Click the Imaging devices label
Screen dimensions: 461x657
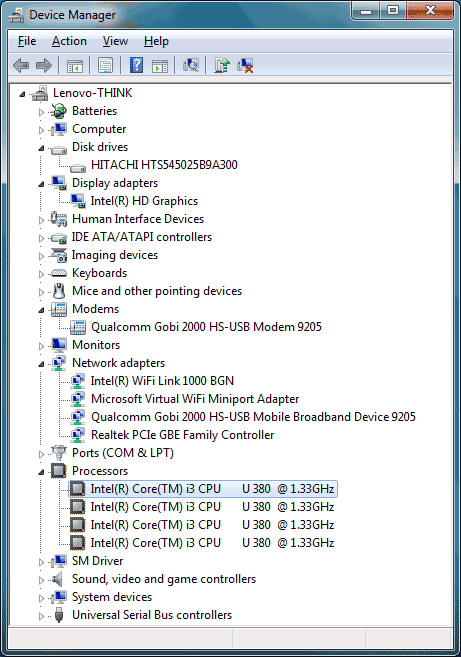coord(115,255)
